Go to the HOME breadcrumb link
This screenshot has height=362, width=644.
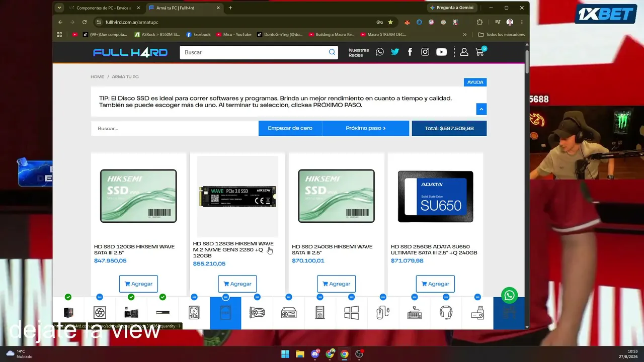[97, 77]
